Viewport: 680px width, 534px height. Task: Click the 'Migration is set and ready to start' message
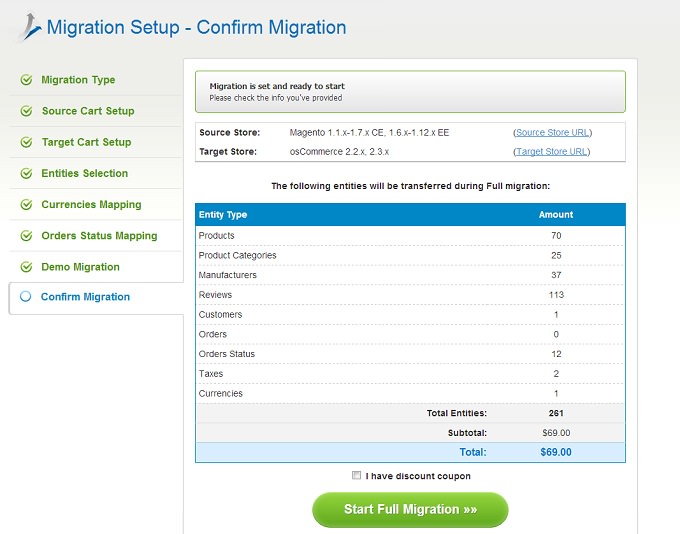[277, 86]
